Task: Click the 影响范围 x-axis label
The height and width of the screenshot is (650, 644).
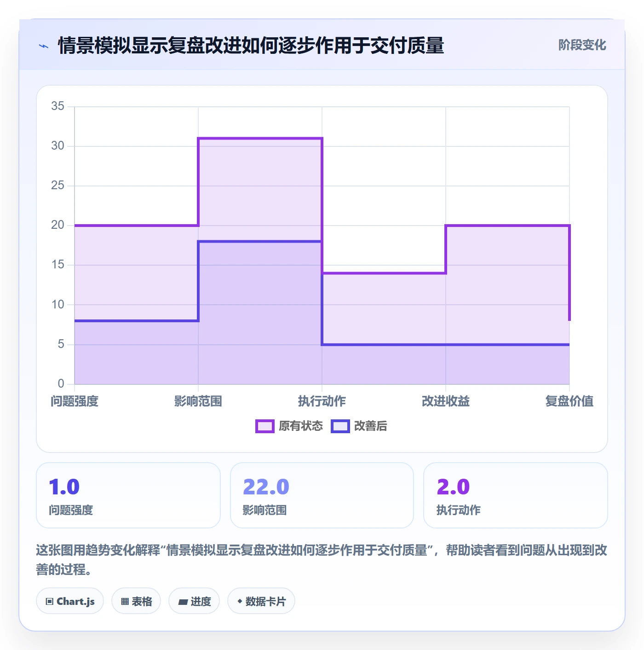Action: pos(198,401)
